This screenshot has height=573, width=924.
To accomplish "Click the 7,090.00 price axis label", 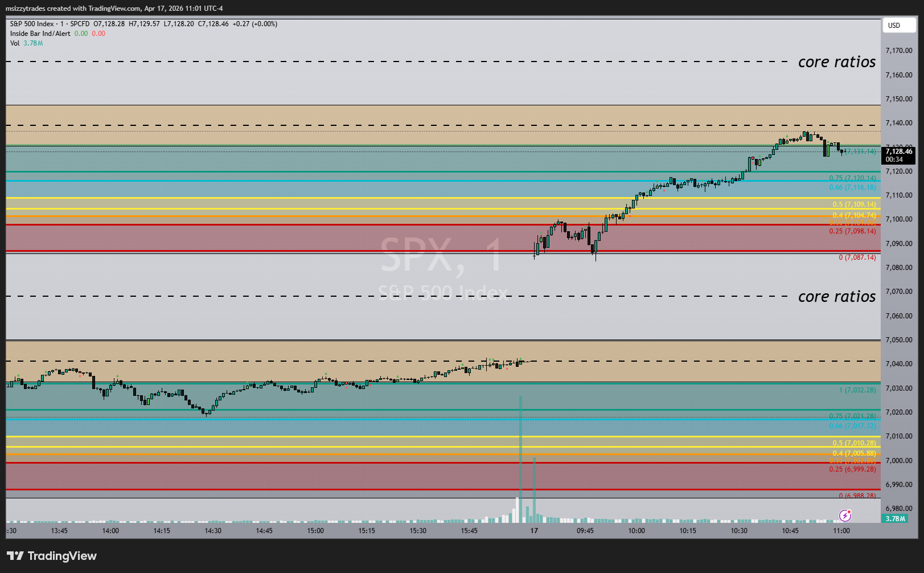I will pyautogui.click(x=899, y=244).
